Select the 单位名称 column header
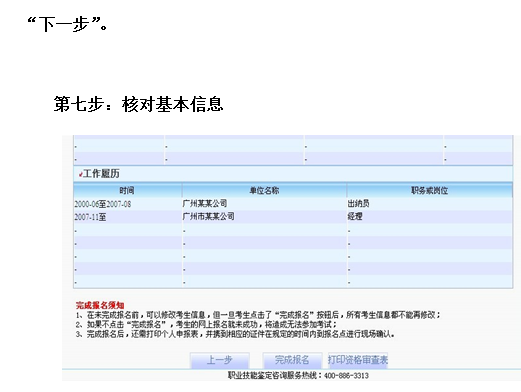521x392 pixels. (264, 191)
